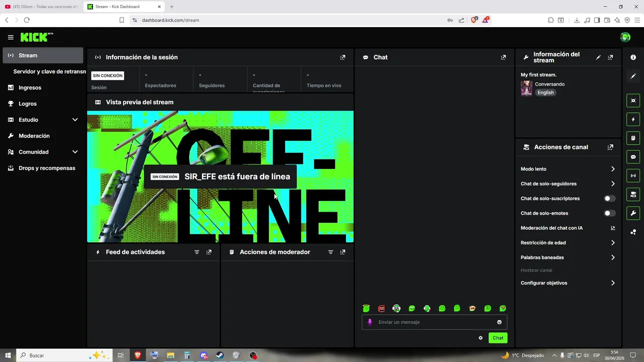Open the emoji picker in the chat input
Screen dimensions: 644x362
coord(500,322)
